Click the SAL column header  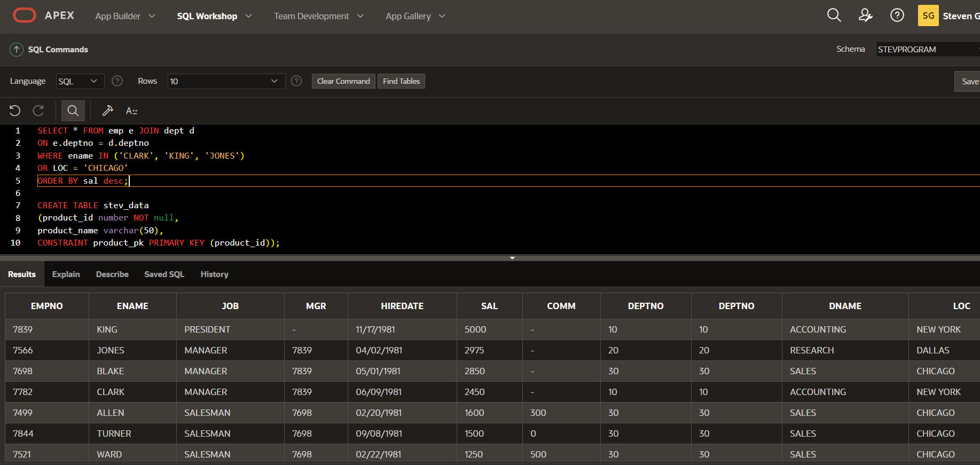489,306
